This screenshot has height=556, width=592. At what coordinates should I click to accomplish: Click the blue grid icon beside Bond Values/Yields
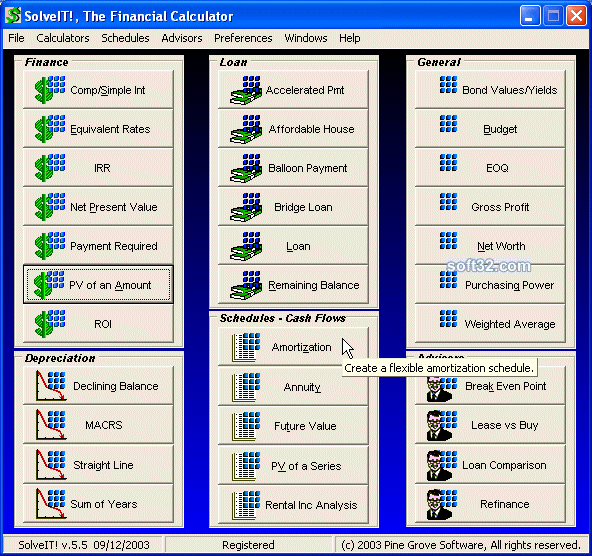tap(448, 85)
